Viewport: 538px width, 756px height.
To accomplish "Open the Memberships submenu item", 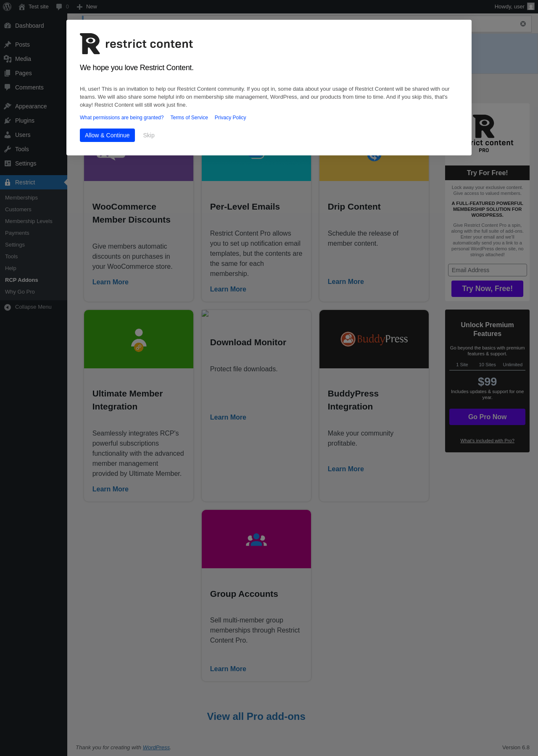I will click(x=21, y=198).
